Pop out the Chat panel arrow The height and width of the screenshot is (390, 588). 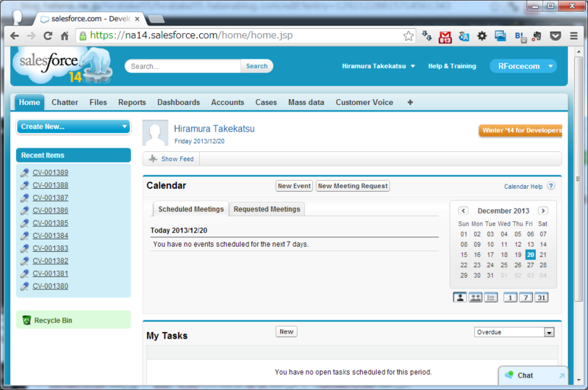pyautogui.click(x=562, y=375)
